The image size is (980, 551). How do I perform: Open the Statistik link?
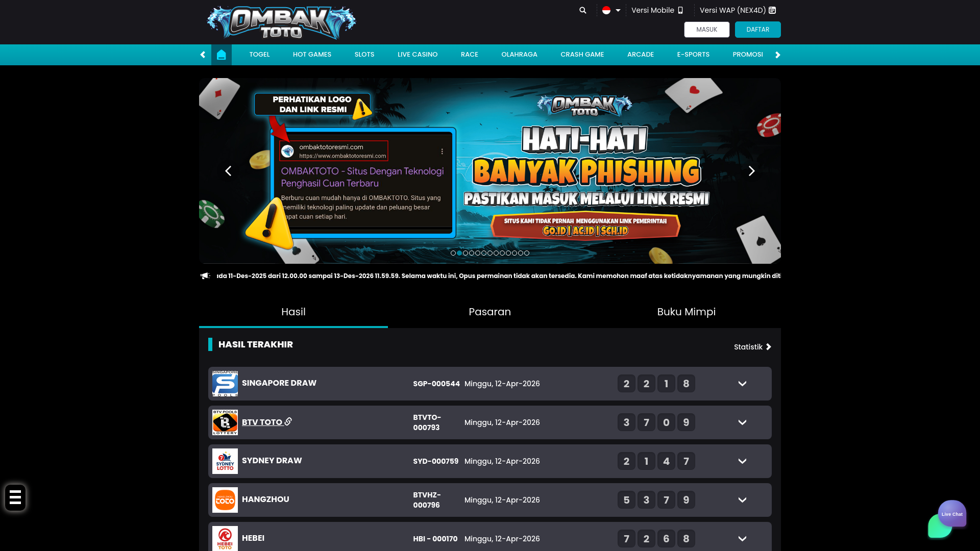click(752, 347)
